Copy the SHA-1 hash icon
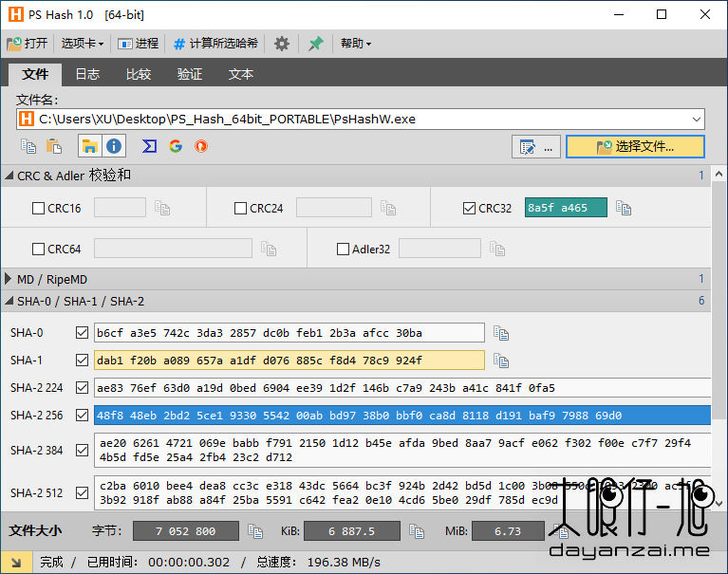728x574 pixels. [x=501, y=361]
